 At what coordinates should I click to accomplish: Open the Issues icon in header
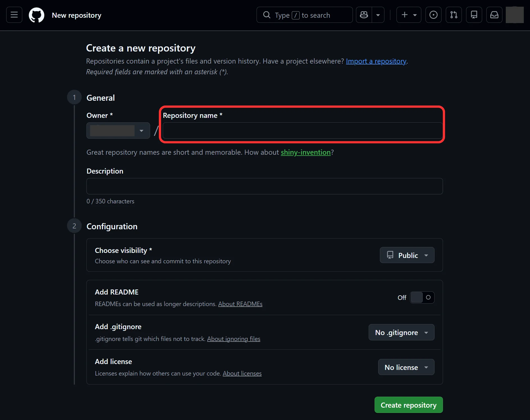(433, 15)
